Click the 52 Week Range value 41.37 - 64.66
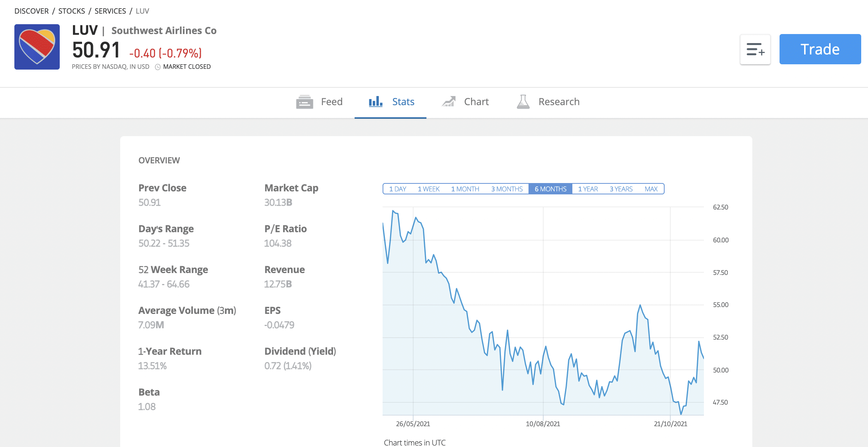 pyautogui.click(x=164, y=284)
